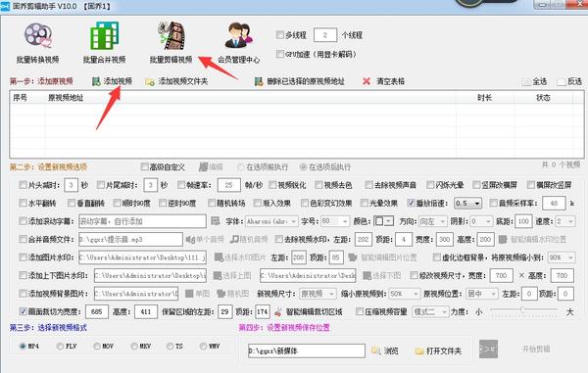Image resolution: width=588 pixels, height=373 pixels.
Task: Open 字号 dropdown
Action: (x=334, y=221)
